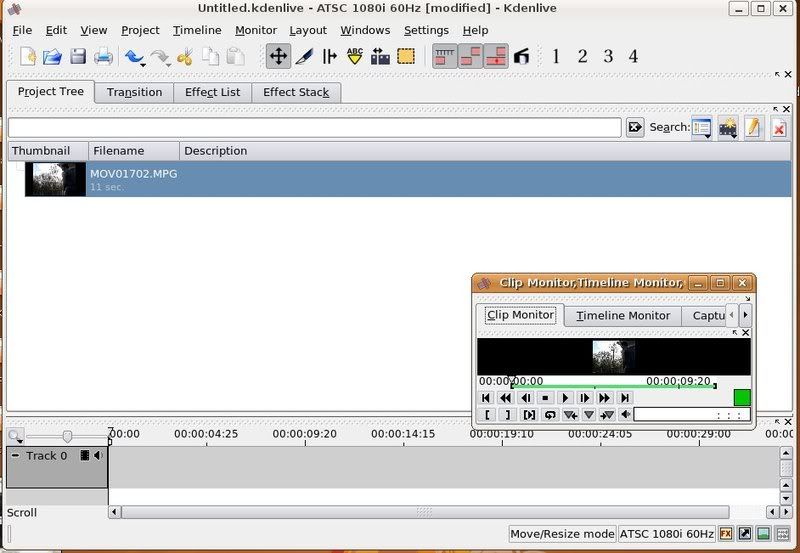Delete clip with red X icon

click(779, 128)
